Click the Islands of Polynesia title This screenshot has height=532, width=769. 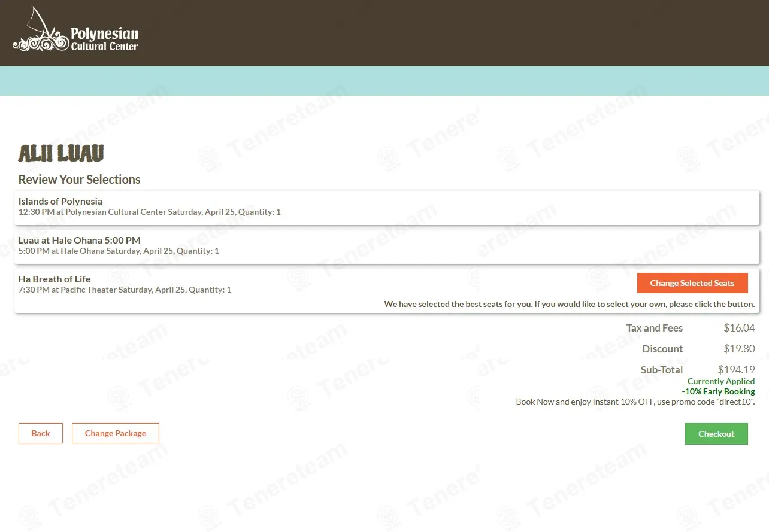60,201
